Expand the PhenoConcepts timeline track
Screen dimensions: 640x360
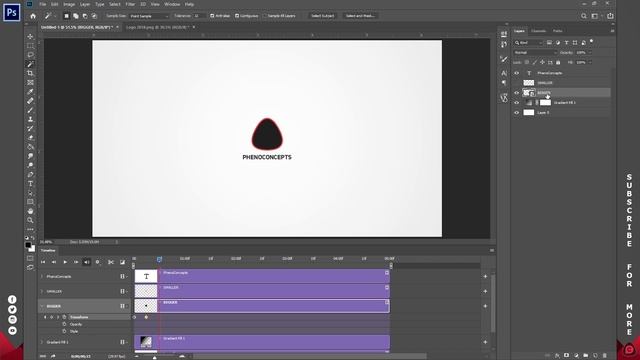tap(42, 276)
